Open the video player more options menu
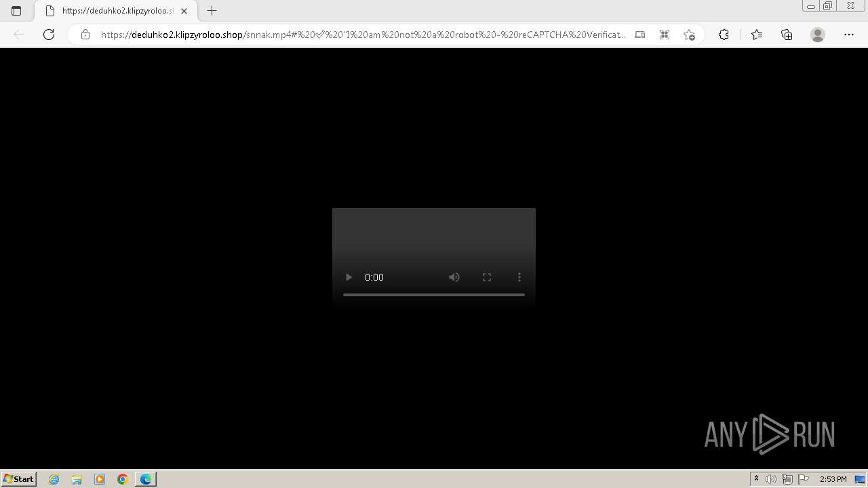Viewport: 868px width, 488px height. pyautogui.click(x=519, y=277)
